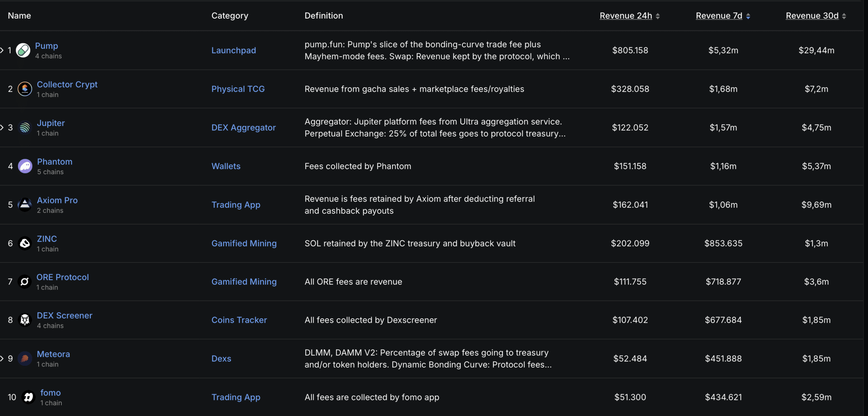This screenshot has height=416, width=868.
Task: Open the ORE Protocol link
Action: pos(63,277)
